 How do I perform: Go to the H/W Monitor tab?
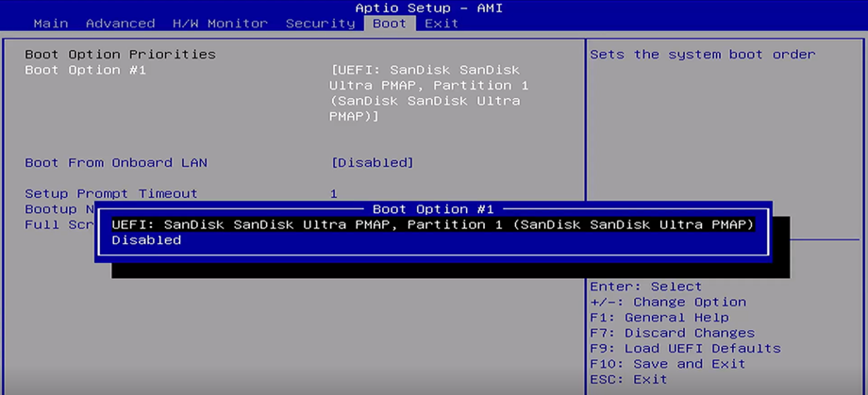pos(220,24)
